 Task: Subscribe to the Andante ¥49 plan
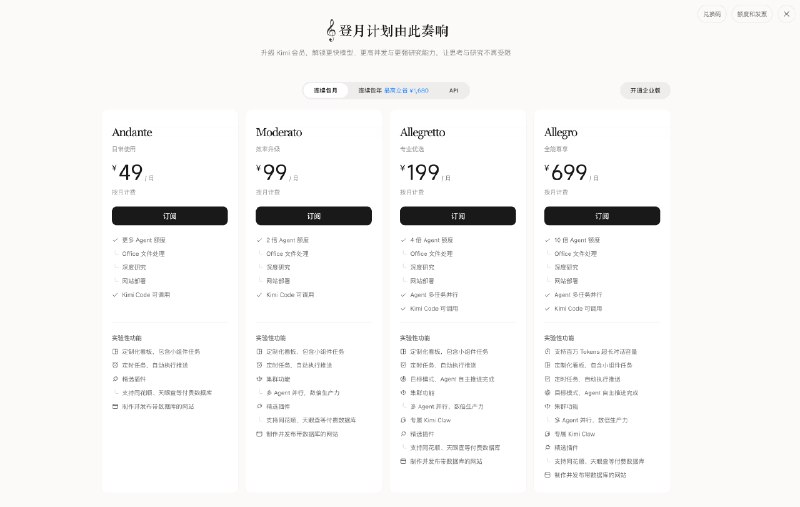click(x=170, y=216)
